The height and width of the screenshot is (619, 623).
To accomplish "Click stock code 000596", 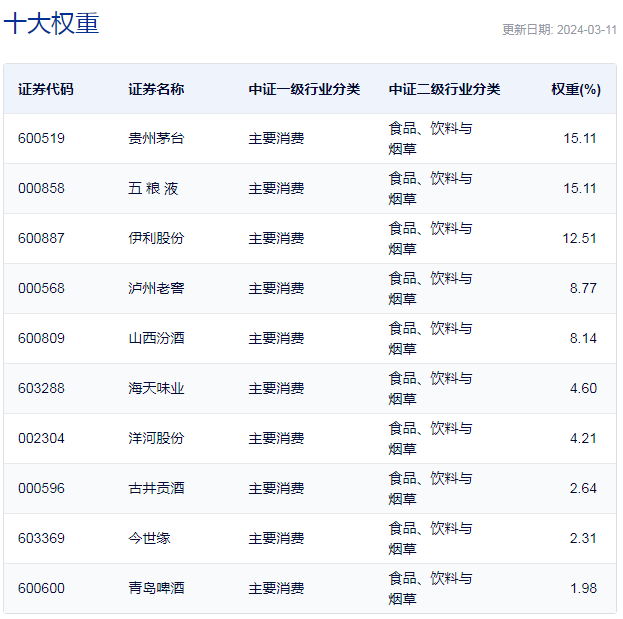I will (x=41, y=489).
